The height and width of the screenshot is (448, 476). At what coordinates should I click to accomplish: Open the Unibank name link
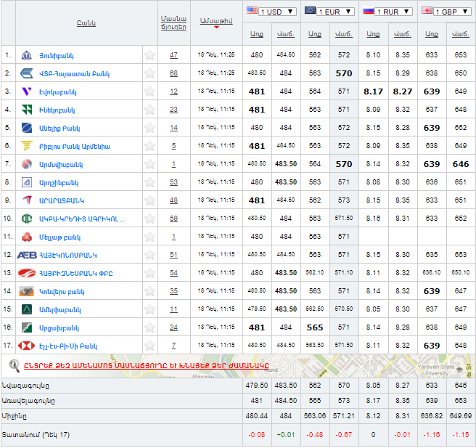(57, 56)
